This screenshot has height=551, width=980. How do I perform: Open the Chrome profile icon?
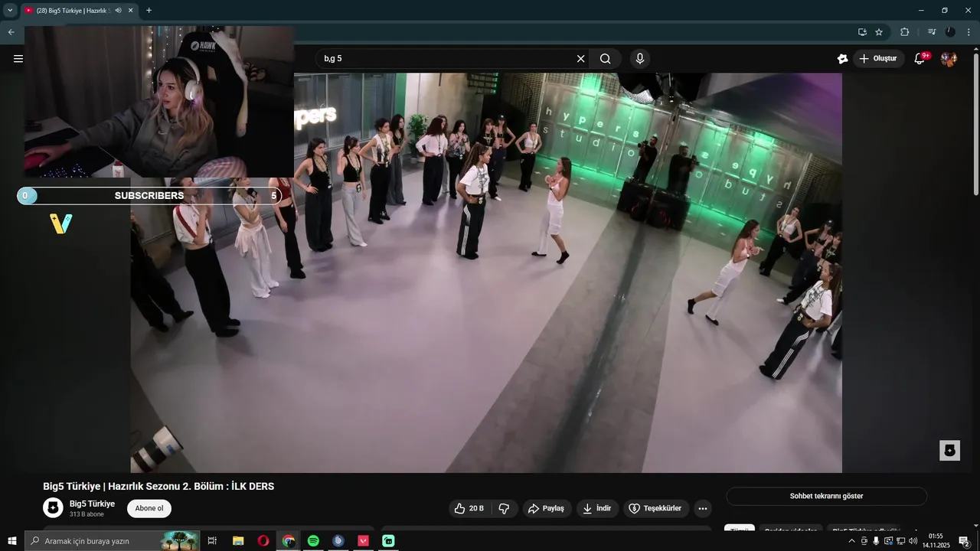point(950,32)
